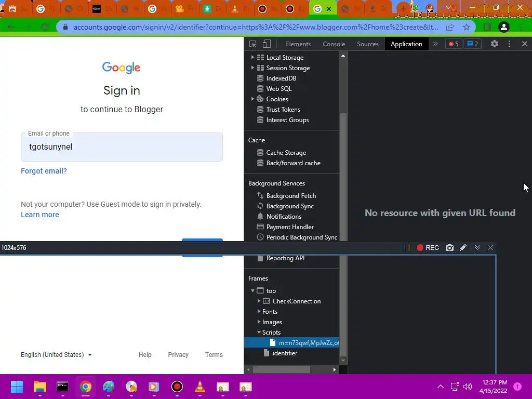Show more DevTools tabs

(x=435, y=44)
